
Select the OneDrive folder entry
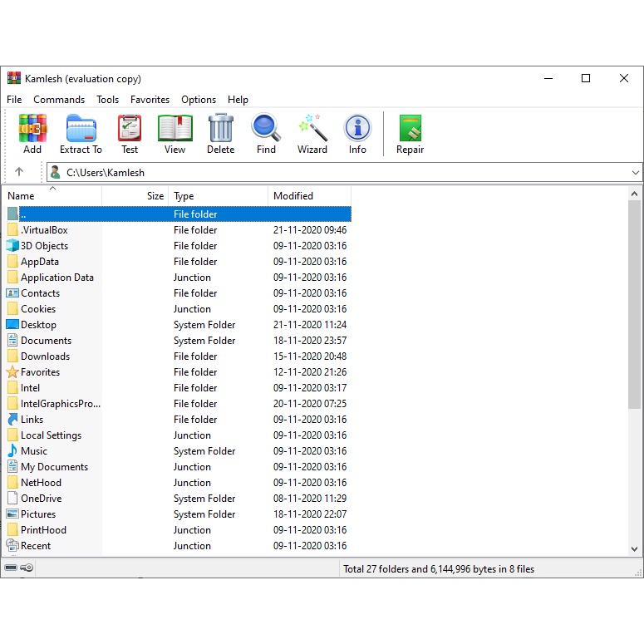point(41,499)
